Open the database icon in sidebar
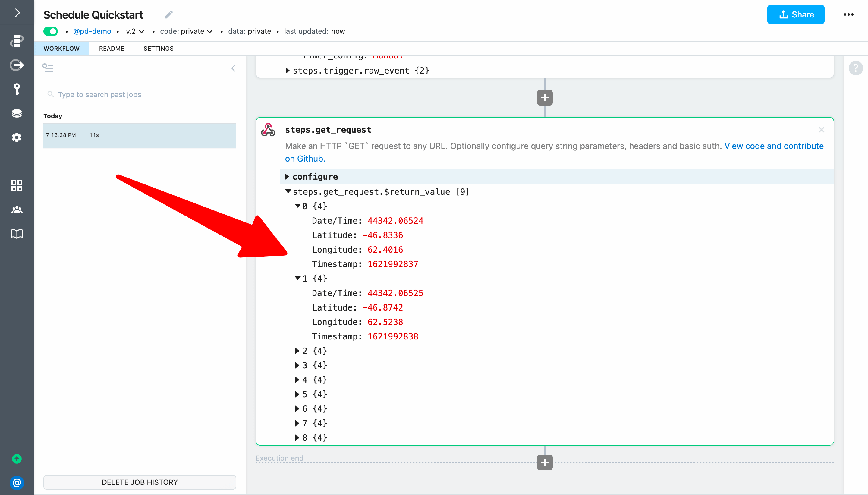The image size is (868, 495). point(17,113)
